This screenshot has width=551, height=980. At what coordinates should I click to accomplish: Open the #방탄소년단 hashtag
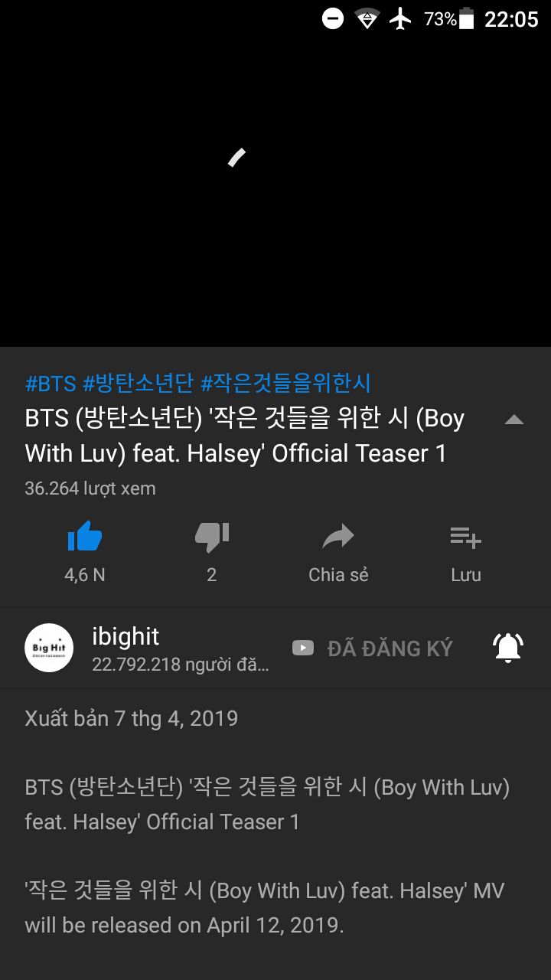click(x=139, y=383)
